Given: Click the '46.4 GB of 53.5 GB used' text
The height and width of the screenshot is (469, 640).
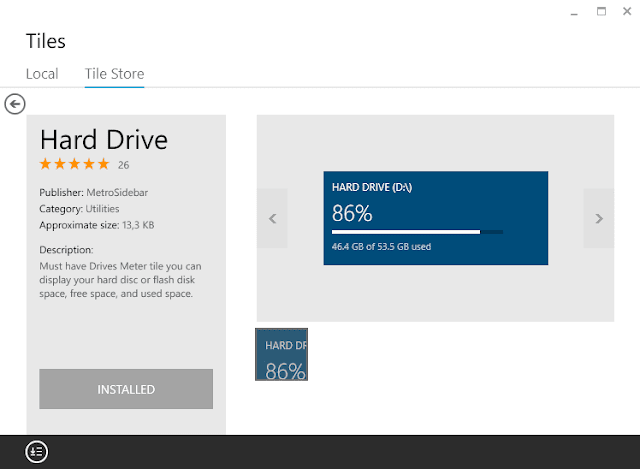Looking at the screenshot, I should click(x=381, y=247).
